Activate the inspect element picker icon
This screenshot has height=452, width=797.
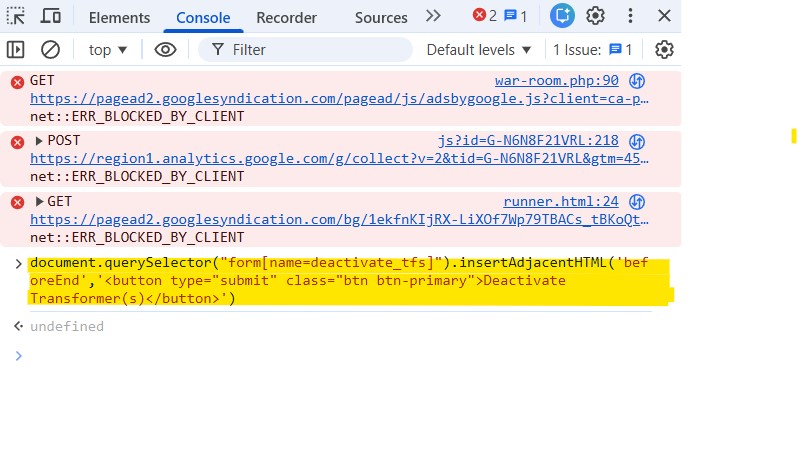(x=16, y=16)
